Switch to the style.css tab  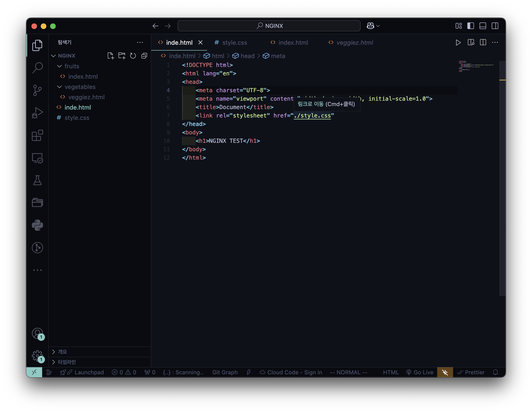234,43
